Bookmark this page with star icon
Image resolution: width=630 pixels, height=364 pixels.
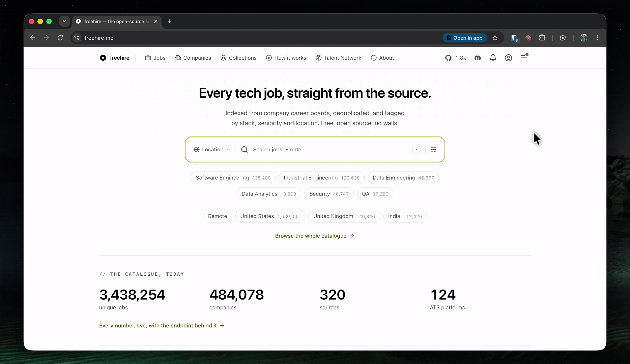coord(495,38)
